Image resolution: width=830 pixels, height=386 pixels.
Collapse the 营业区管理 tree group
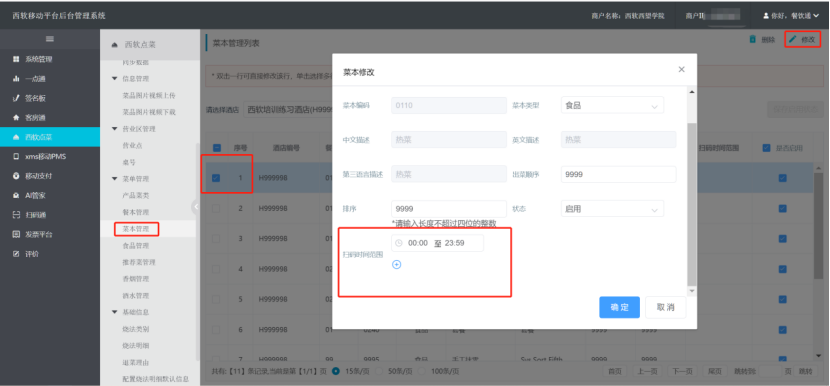point(114,129)
